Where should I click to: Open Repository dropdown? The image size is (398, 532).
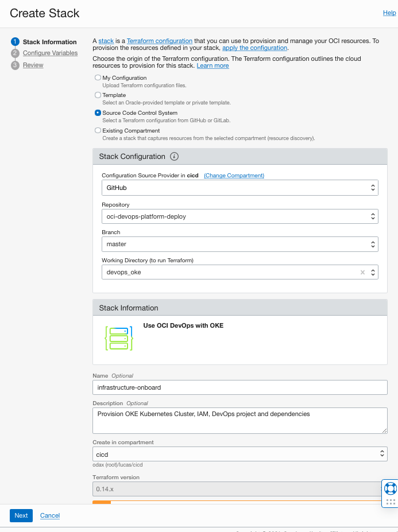239,216
